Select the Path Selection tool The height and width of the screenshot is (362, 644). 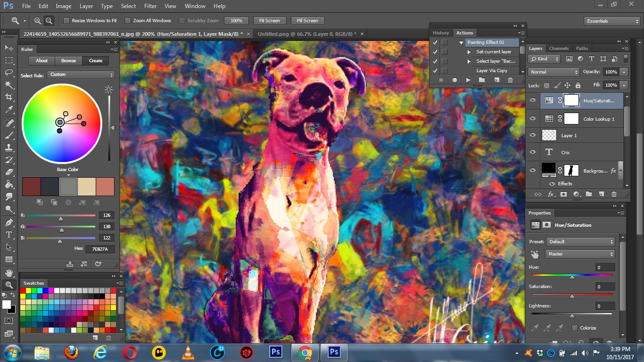pos(8,247)
